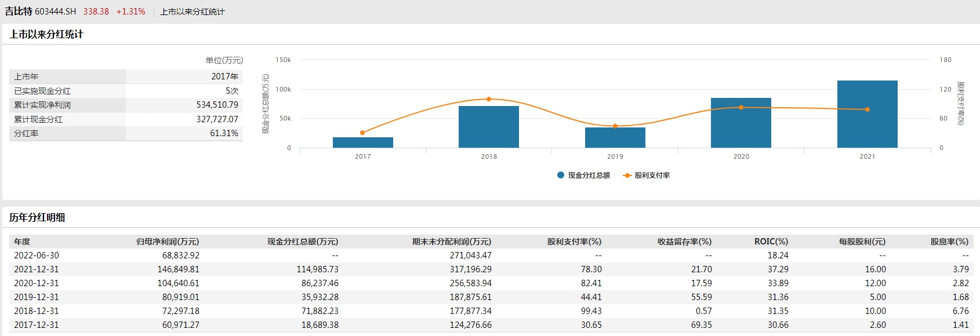The height and width of the screenshot is (336, 980).
Task: Click the orange line point for 2021
Action: [868, 109]
